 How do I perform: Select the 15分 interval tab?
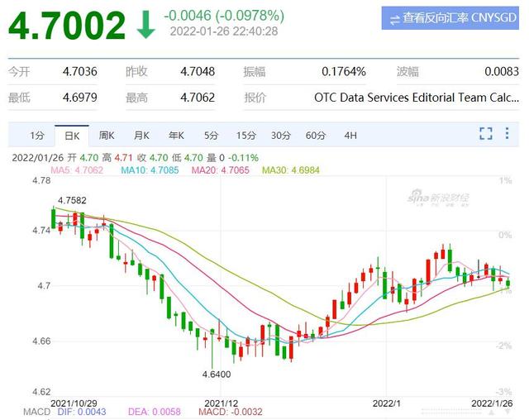coord(245,135)
